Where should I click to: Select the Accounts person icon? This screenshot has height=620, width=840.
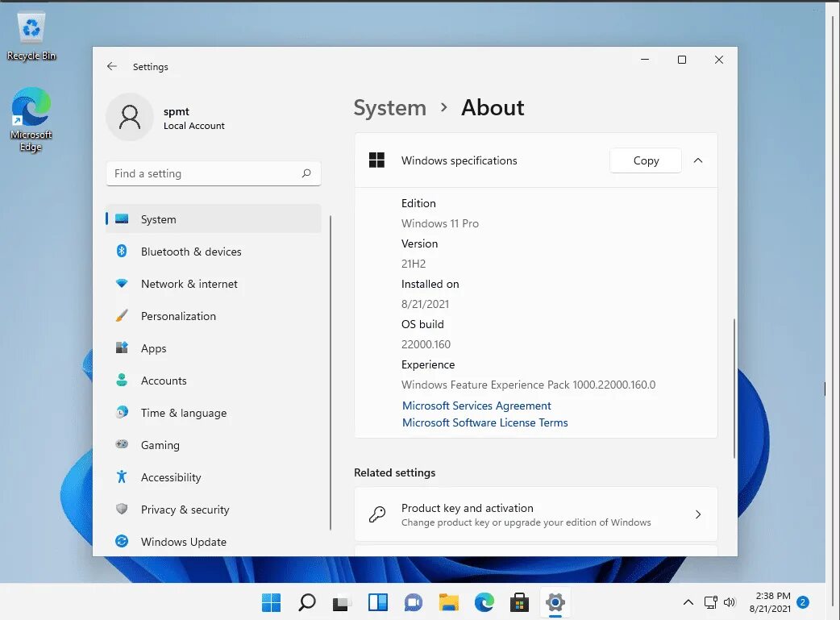point(122,380)
